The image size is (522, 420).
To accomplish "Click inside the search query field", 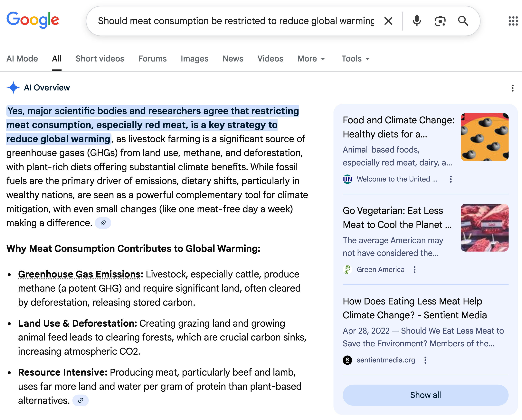I will (x=236, y=21).
